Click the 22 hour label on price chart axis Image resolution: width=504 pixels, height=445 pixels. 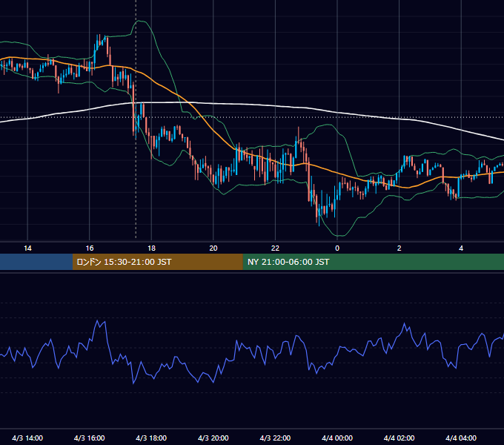(x=275, y=248)
